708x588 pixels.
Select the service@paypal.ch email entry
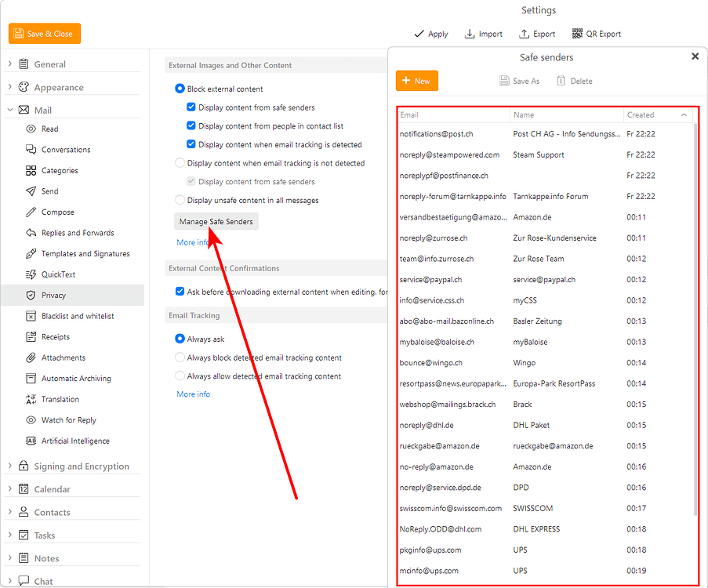430,280
